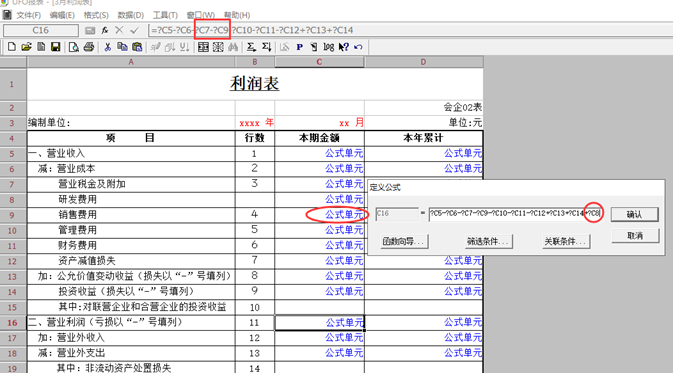This screenshot has width=673, height=373.
Task: Select column B header
Action: click(x=255, y=62)
